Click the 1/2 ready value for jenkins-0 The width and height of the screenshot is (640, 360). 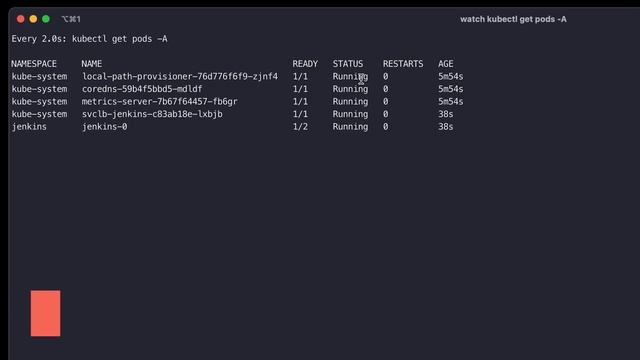300,127
